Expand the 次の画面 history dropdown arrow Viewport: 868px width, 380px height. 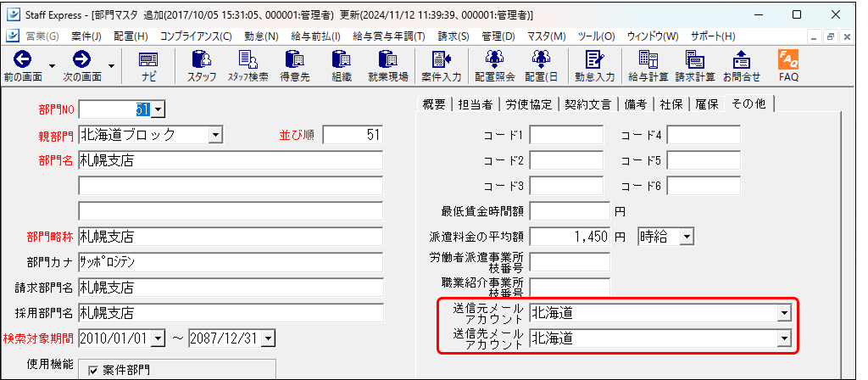point(111,65)
